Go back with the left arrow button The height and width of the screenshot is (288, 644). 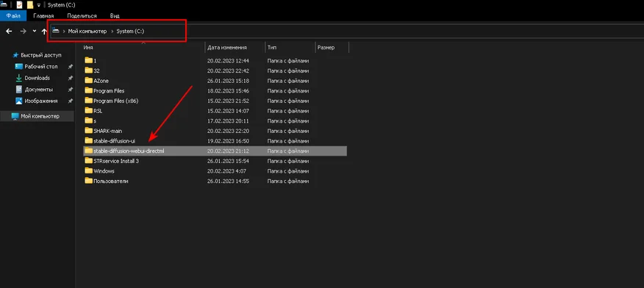pos(9,31)
